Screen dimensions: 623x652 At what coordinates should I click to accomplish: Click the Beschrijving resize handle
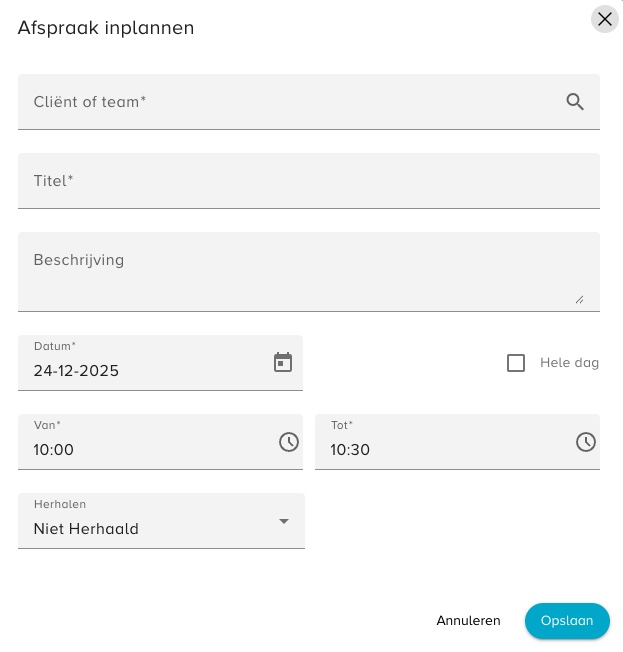[579, 298]
